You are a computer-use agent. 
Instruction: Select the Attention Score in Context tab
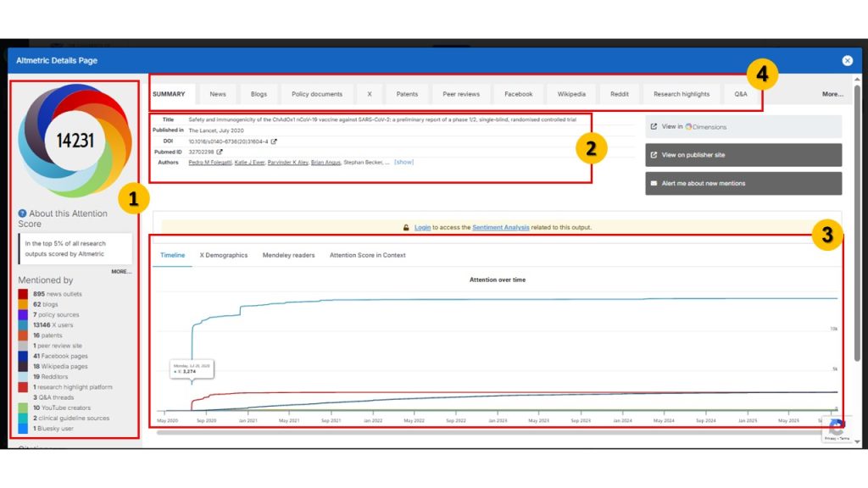point(368,256)
